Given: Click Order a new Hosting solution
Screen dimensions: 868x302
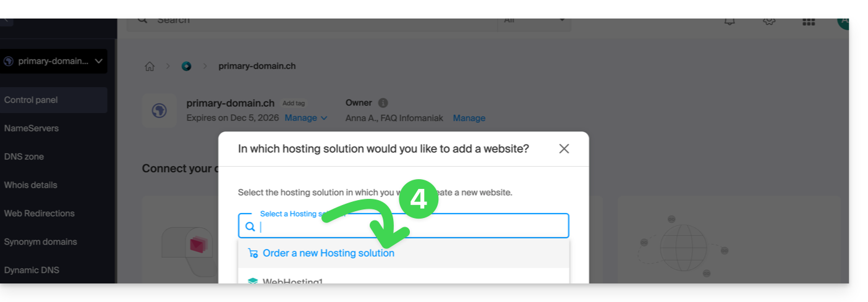Looking at the screenshot, I should 328,253.
